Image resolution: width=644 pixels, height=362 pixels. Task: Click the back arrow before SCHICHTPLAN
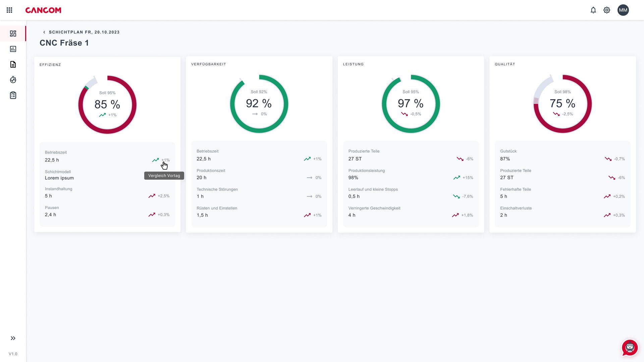click(x=44, y=32)
